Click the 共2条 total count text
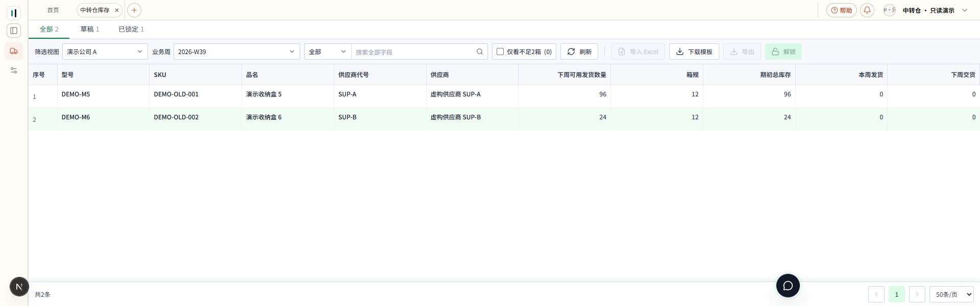 [42, 294]
